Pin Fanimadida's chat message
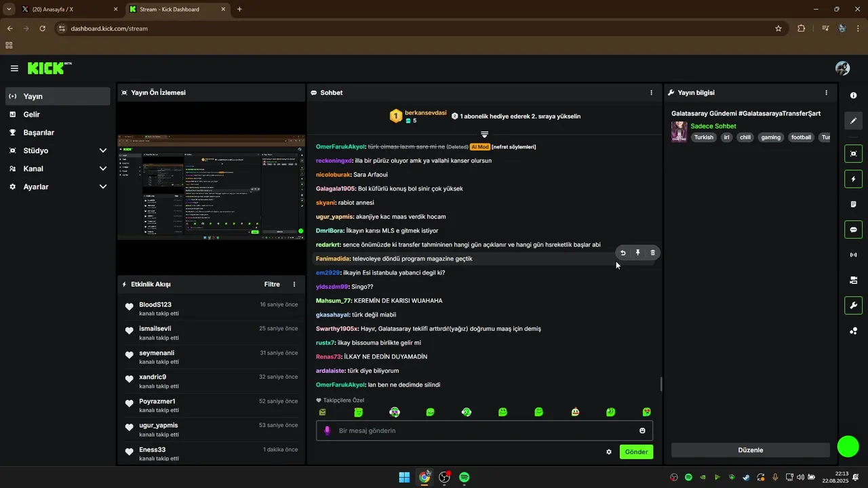The height and width of the screenshot is (488, 868). point(638,253)
